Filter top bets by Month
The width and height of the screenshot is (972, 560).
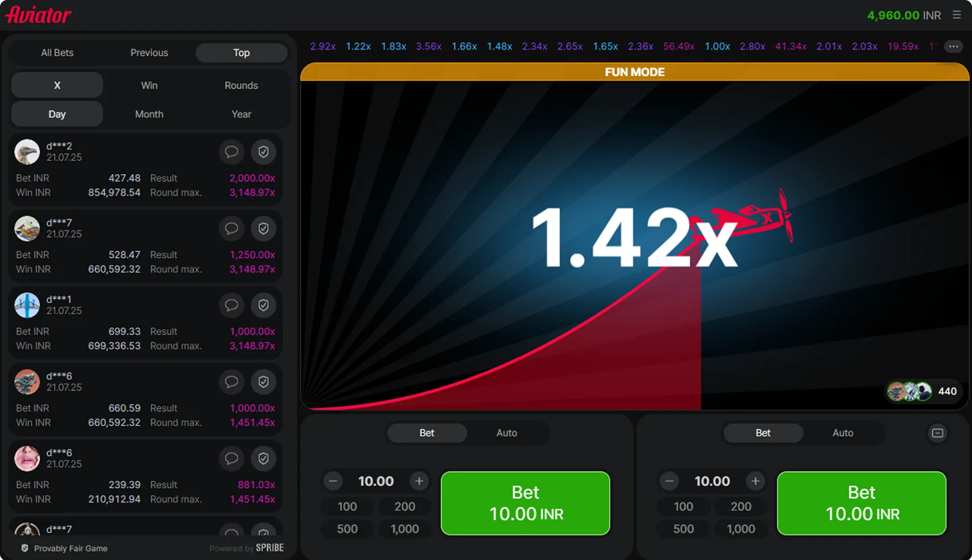[149, 114]
